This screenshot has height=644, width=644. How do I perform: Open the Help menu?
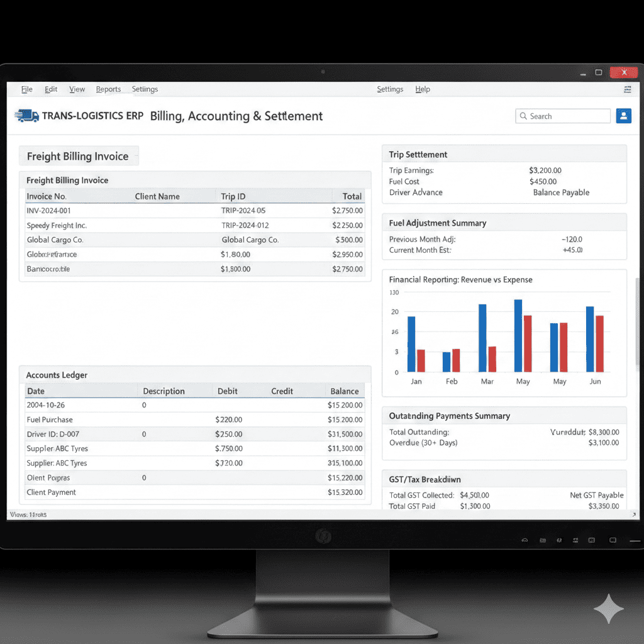[x=422, y=89]
